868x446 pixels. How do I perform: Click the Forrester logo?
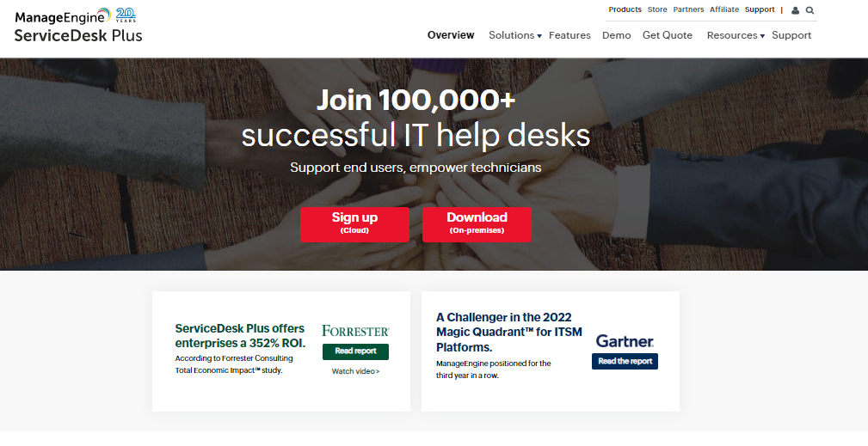coord(355,331)
